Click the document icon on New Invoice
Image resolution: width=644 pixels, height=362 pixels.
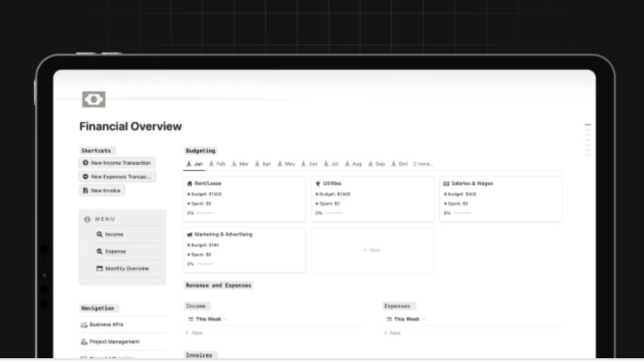pyautogui.click(x=86, y=190)
